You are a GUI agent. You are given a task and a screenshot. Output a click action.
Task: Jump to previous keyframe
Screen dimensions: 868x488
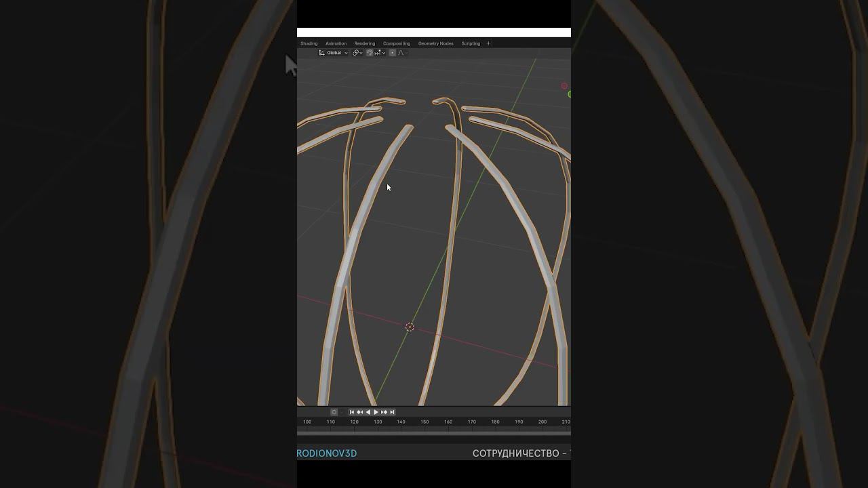[x=359, y=412]
